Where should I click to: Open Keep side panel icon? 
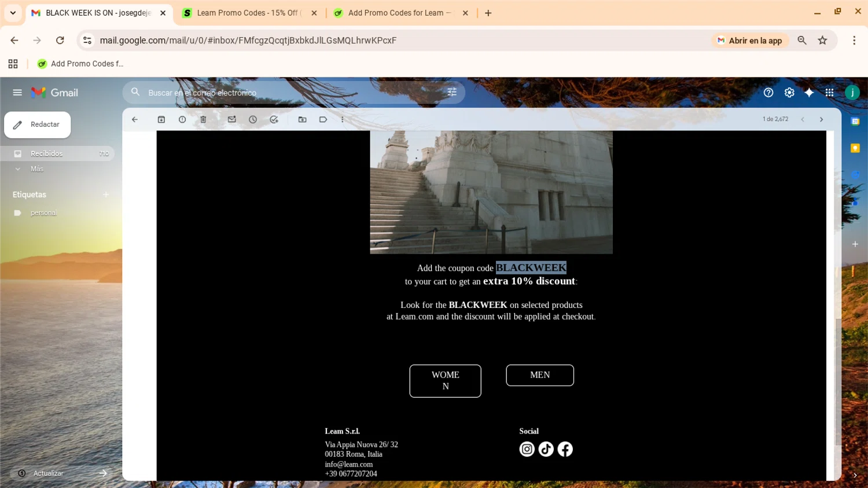(855, 148)
